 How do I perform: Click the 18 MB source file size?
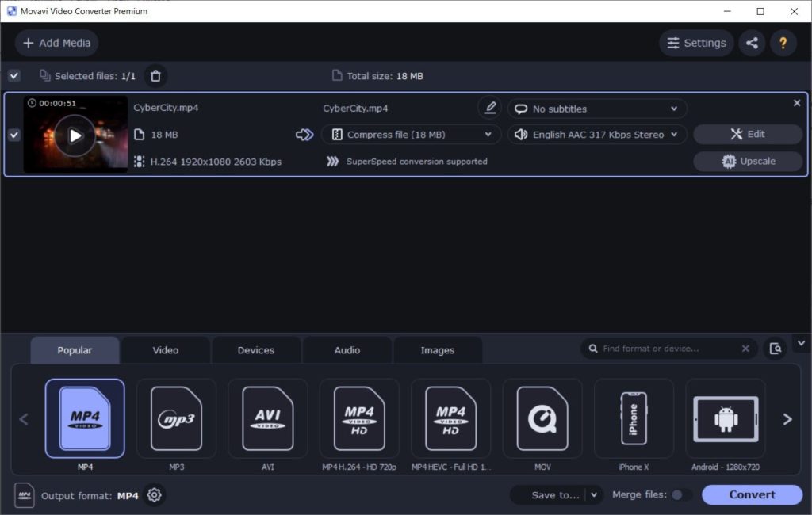(164, 135)
